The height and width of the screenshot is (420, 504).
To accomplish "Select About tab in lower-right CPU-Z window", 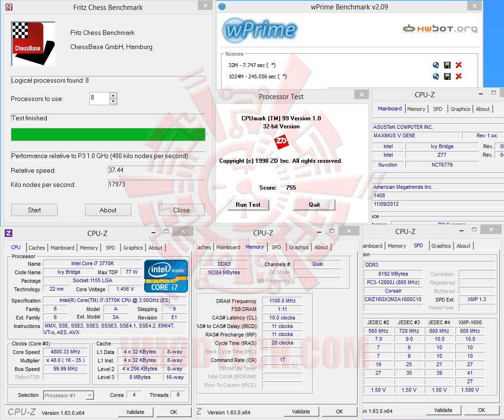I will 463,246.
